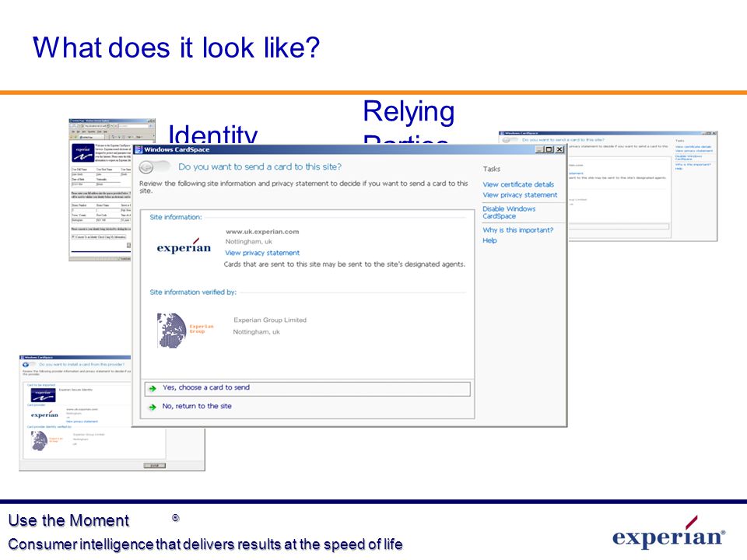The width and height of the screenshot is (747, 560).
Task: Click the Experian card image in the install window
Action: 43,395
